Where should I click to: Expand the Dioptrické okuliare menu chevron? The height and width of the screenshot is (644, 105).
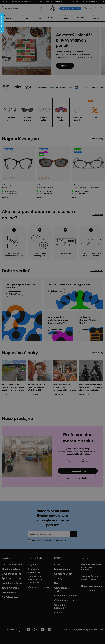point(16,17)
